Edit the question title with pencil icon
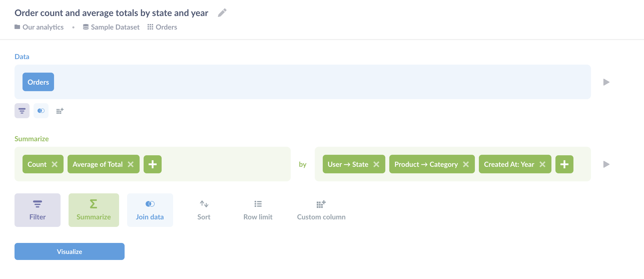This screenshot has width=644, height=279. 222,13
